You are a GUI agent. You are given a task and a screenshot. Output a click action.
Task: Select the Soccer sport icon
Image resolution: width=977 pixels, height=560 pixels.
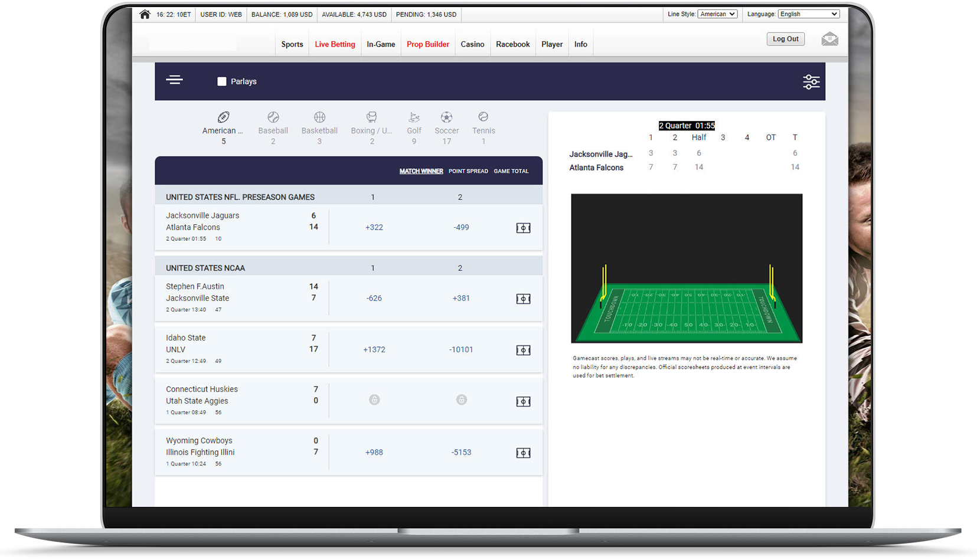[x=446, y=117]
